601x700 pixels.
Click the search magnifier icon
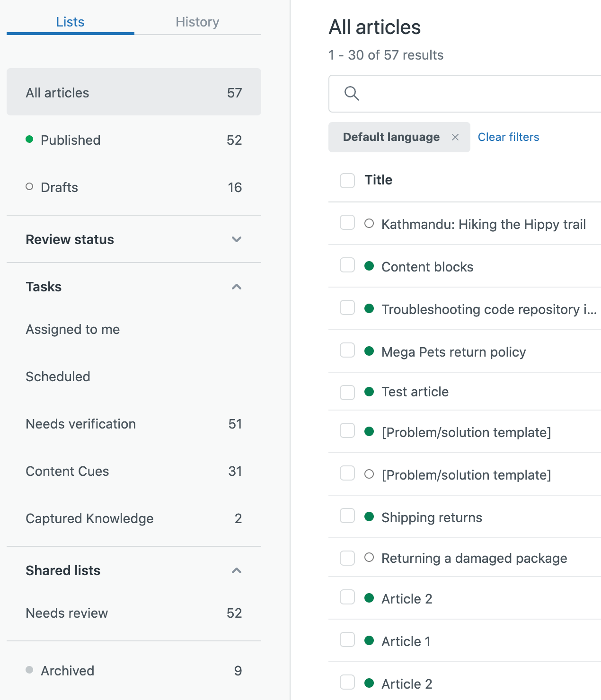click(x=352, y=93)
